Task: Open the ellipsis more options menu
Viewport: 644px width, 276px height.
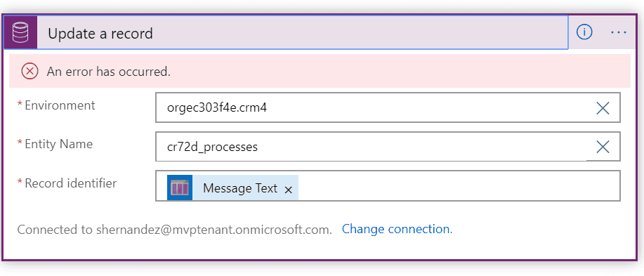Action: pyautogui.click(x=619, y=32)
